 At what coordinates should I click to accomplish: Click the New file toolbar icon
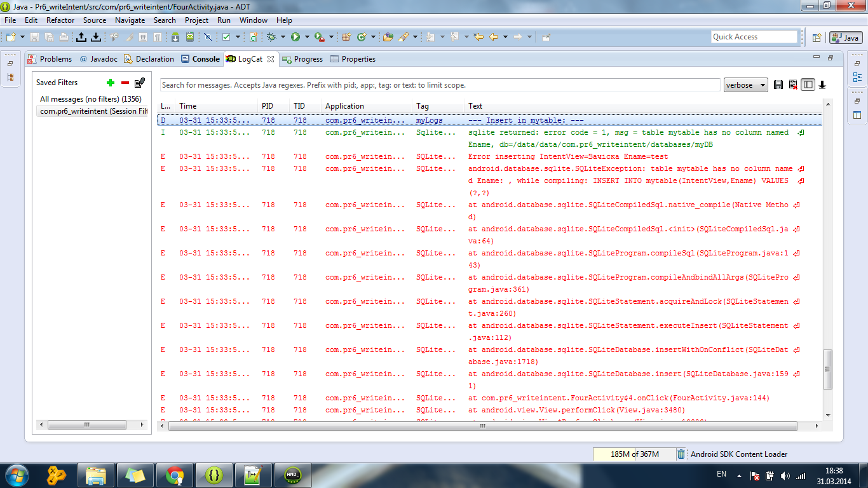click(11, 37)
